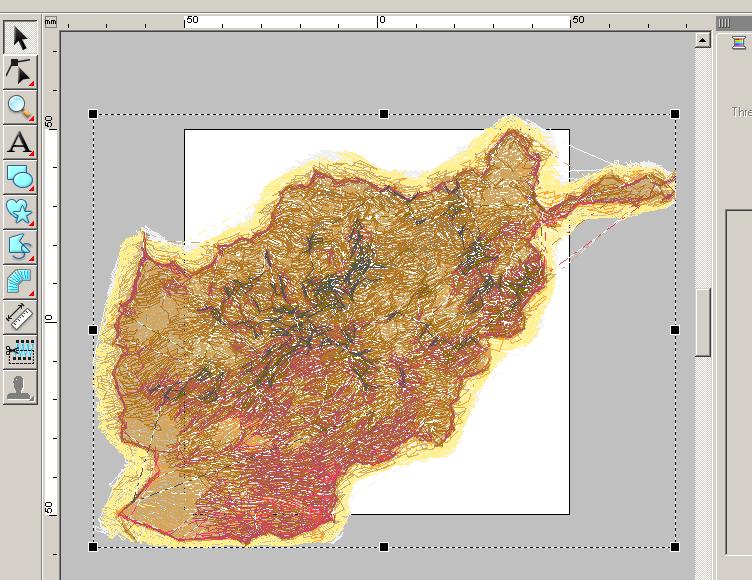
Task: Click the right panel's grip handle
Action: click(x=724, y=22)
